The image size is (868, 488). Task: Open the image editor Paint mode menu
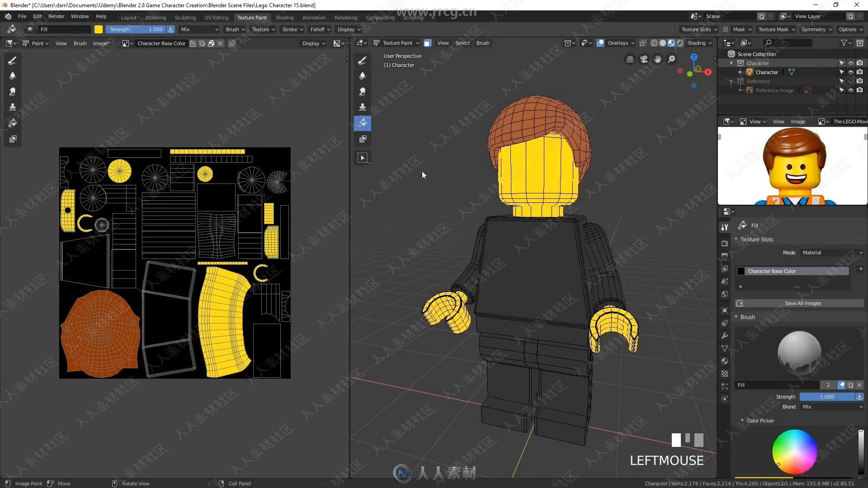[x=36, y=43]
